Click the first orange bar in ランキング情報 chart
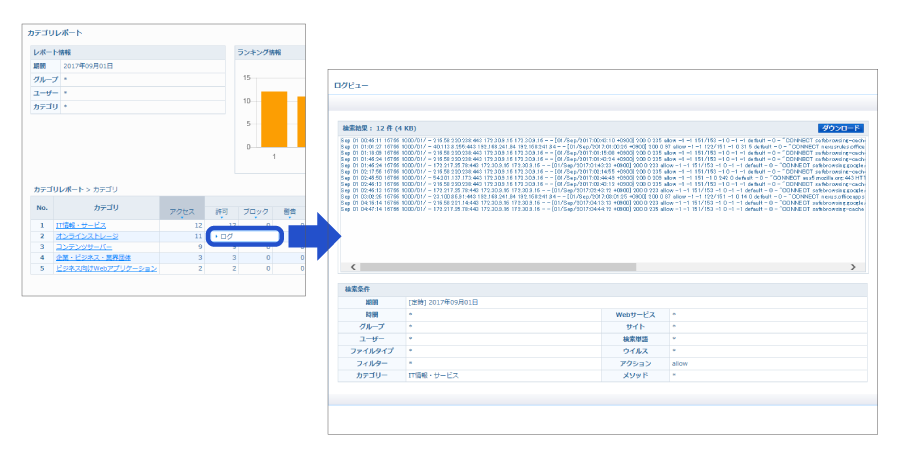 [x=274, y=119]
